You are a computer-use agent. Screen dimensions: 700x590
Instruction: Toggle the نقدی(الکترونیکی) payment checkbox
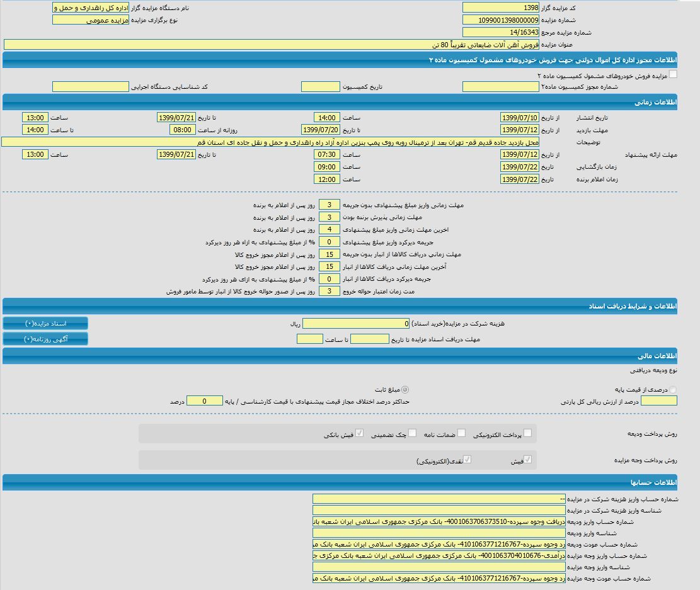(468, 460)
